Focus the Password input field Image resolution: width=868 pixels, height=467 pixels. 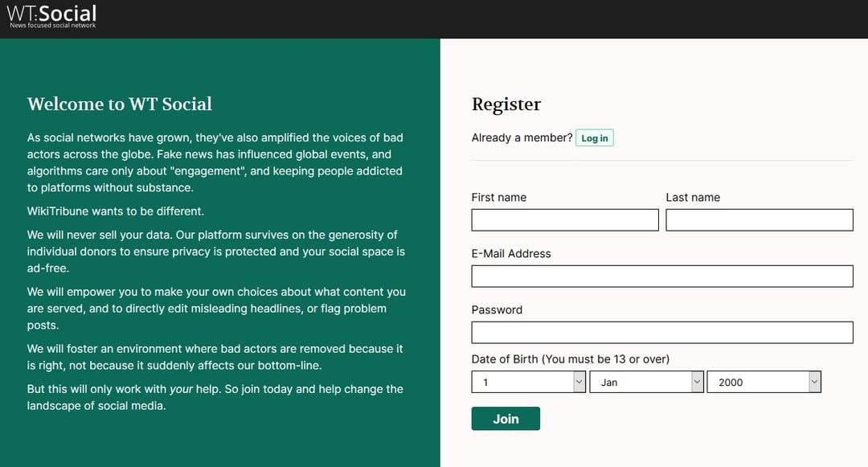tap(661, 332)
